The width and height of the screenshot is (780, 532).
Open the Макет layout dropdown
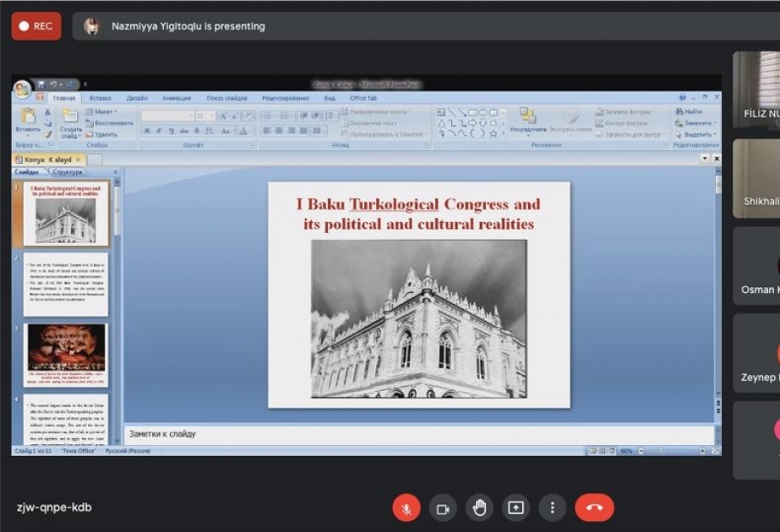(101, 111)
